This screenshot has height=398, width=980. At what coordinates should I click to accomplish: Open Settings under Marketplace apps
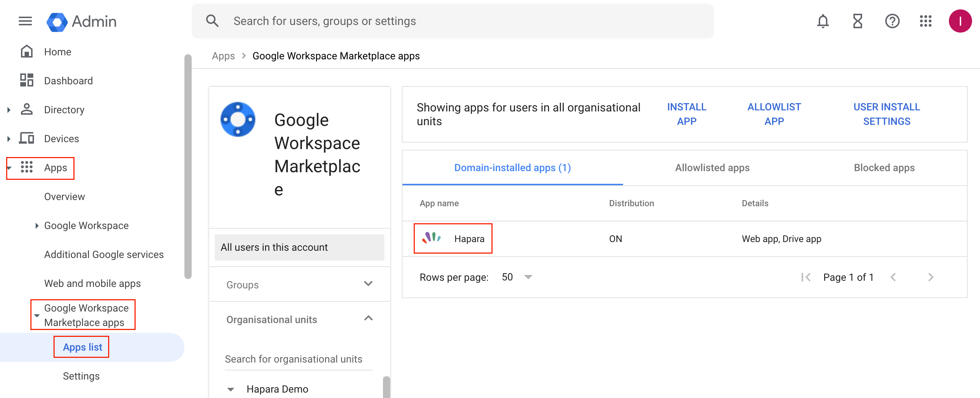coord(81,376)
